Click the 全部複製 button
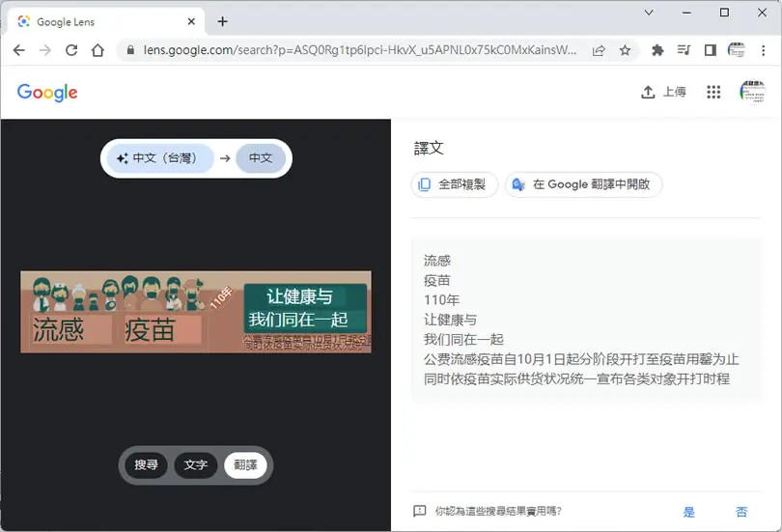The width and height of the screenshot is (782, 532). (x=454, y=184)
